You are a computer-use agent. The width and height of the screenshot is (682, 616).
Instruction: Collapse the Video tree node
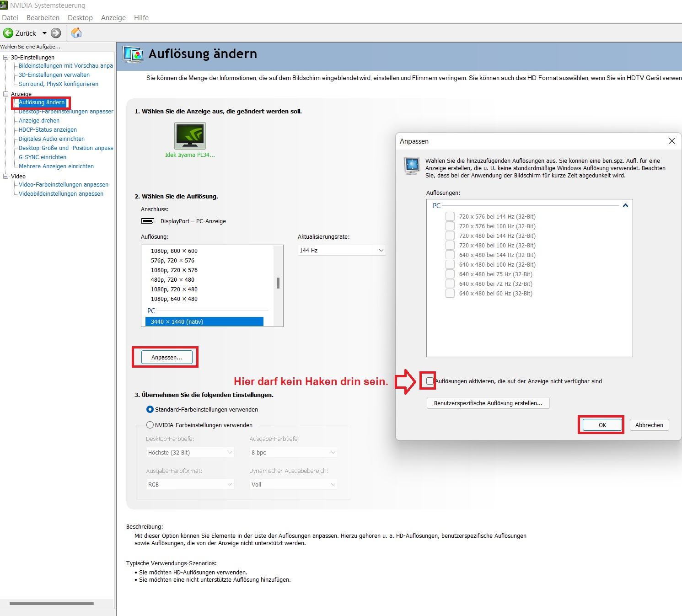click(x=6, y=176)
